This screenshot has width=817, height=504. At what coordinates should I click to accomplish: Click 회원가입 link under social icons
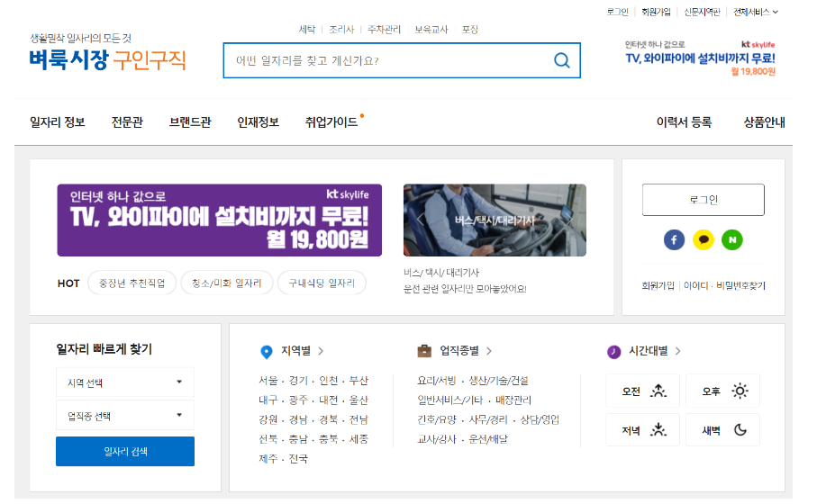658,285
